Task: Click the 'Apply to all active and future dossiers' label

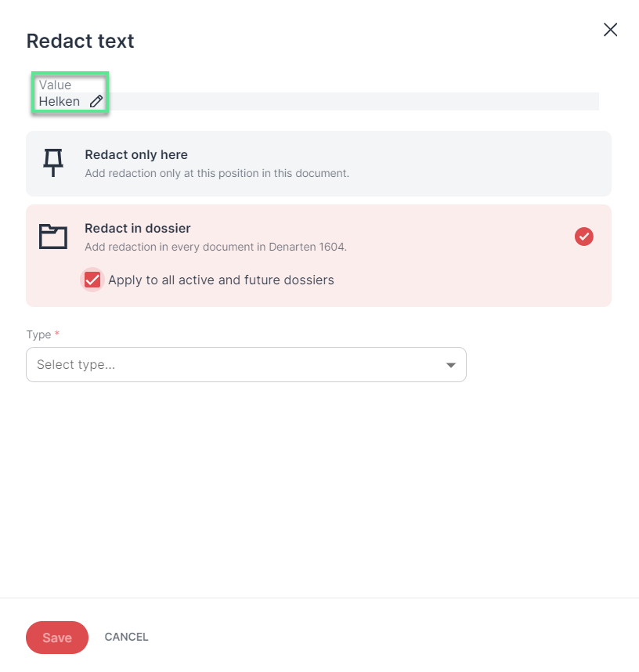Action: click(x=221, y=280)
